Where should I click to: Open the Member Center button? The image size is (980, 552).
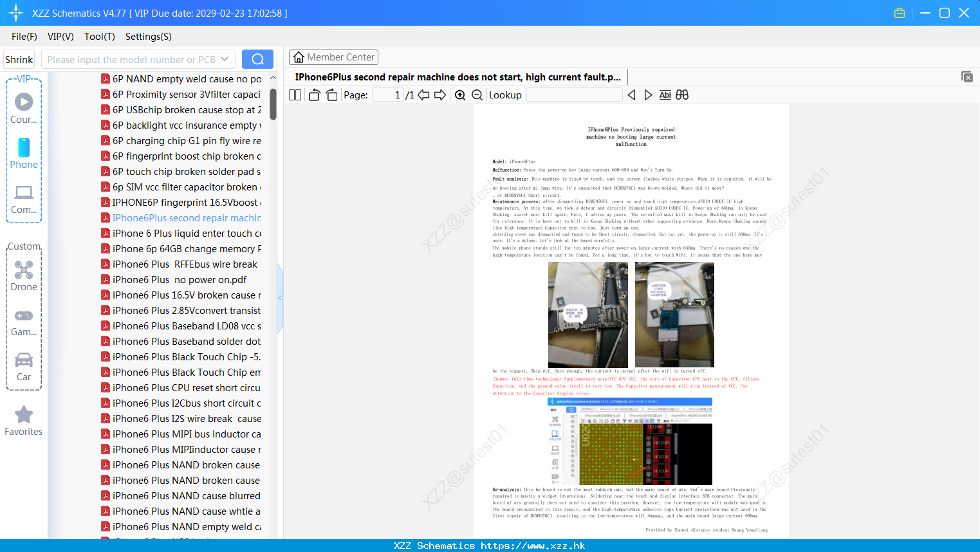click(333, 57)
